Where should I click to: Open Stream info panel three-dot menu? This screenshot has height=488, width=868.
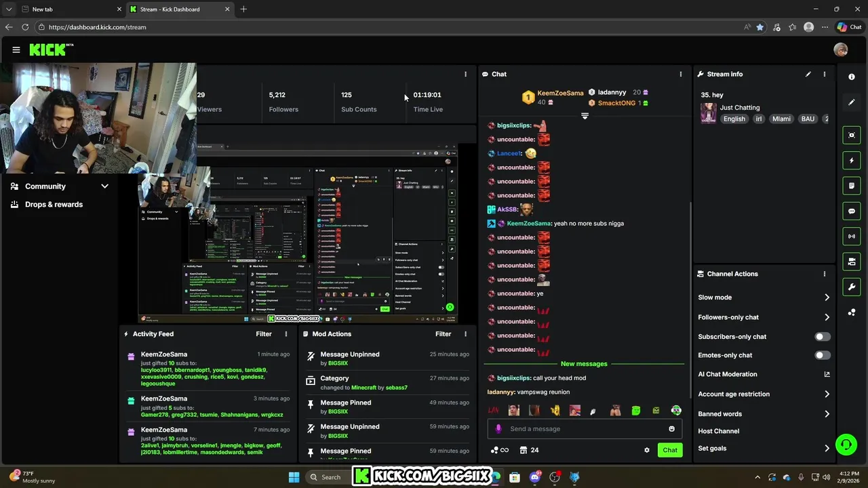tap(825, 74)
